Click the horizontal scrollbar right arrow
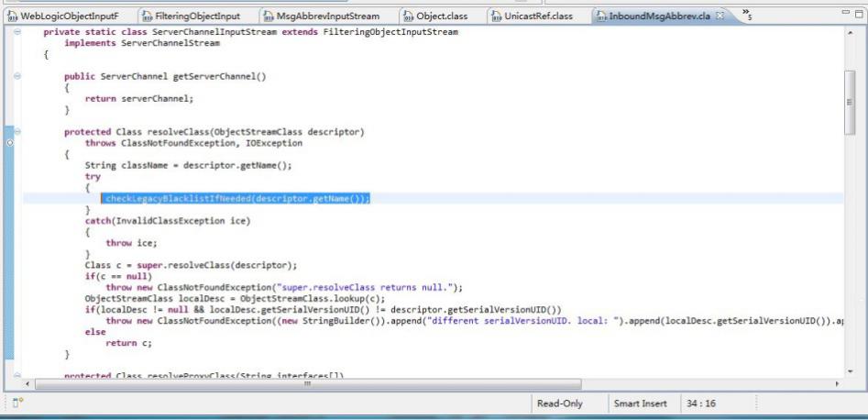The height and width of the screenshot is (420, 868). tap(836, 382)
